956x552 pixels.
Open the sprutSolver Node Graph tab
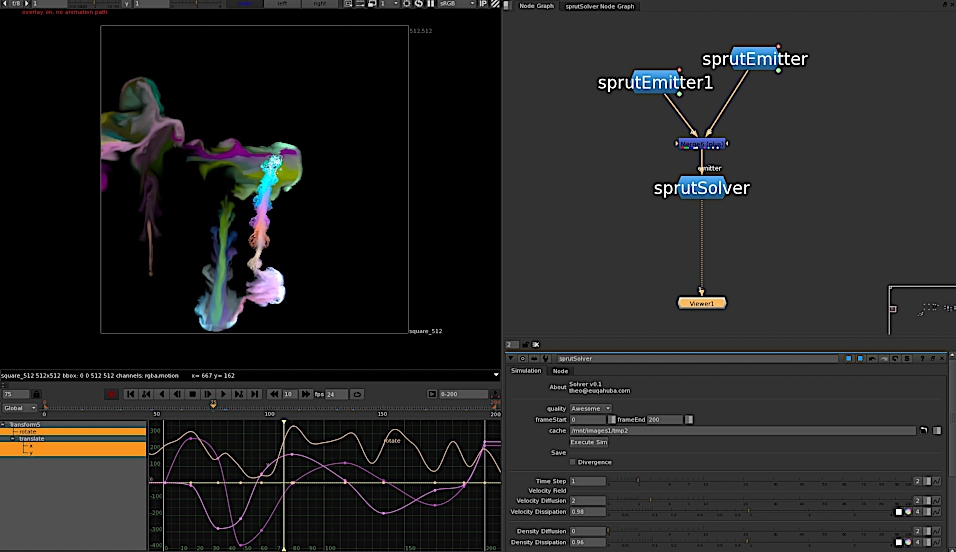point(600,6)
